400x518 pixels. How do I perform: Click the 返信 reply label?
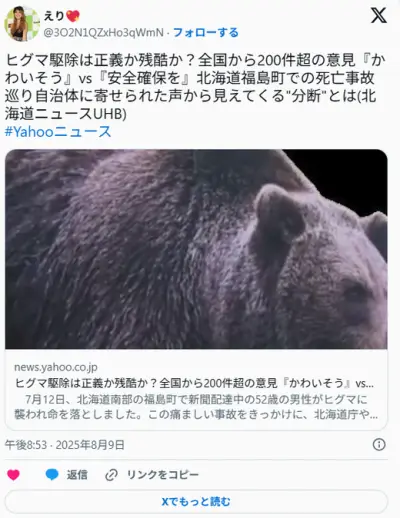[x=77, y=475]
